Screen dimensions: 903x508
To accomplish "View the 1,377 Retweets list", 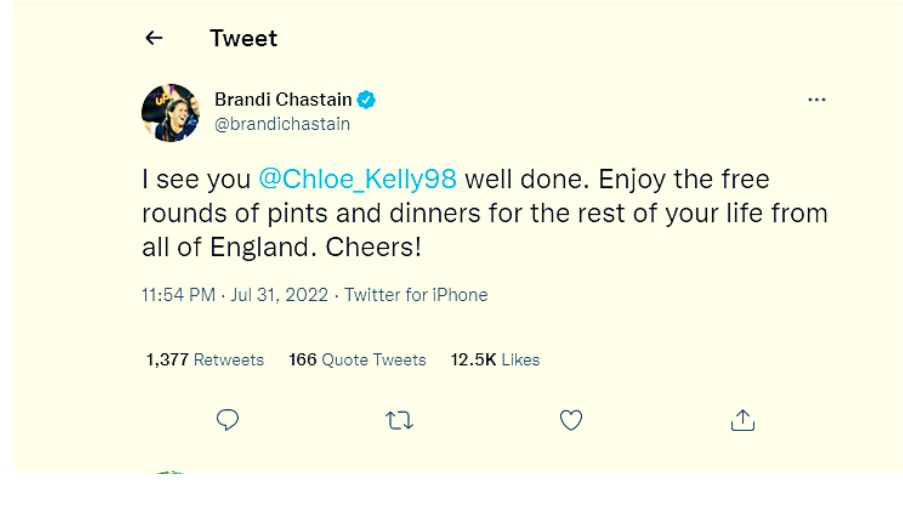I will (x=205, y=360).
